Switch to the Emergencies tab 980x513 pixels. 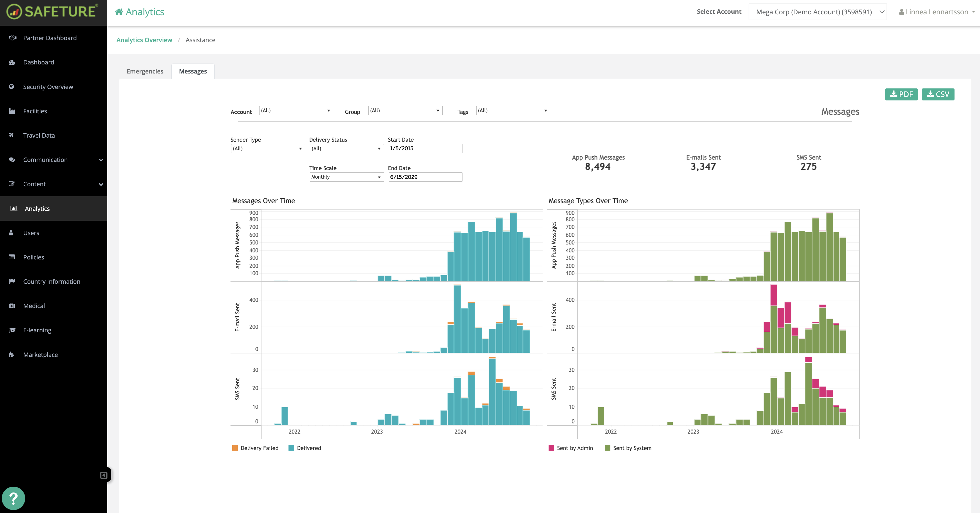pyautogui.click(x=145, y=71)
